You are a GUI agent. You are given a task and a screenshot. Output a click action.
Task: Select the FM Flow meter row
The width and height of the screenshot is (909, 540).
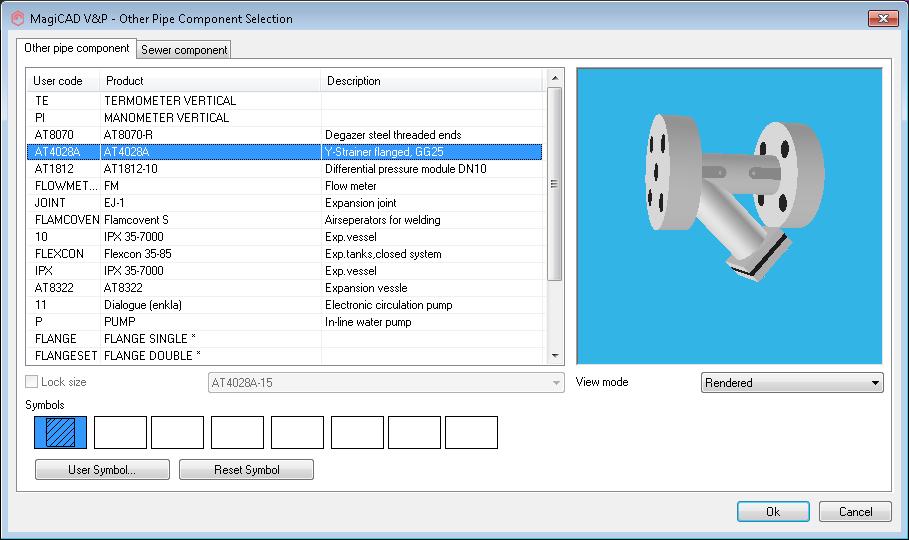click(285, 186)
